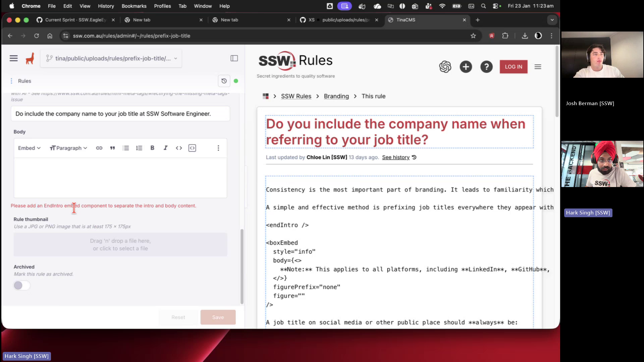Open the Paragraph style dropdown
644x362 pixels.
click(x=68, y=148)
